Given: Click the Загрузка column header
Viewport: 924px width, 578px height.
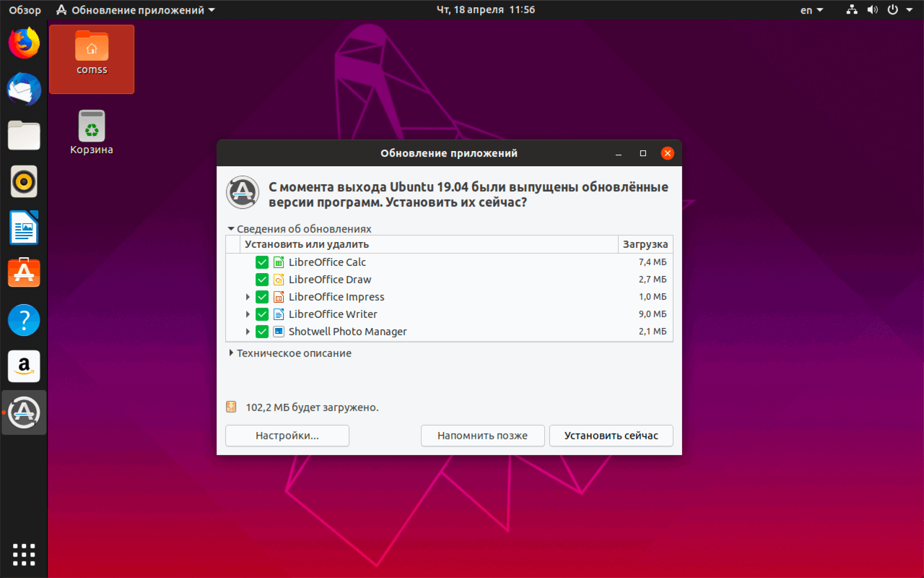Looking at the screenshot, I should (645, 244).
